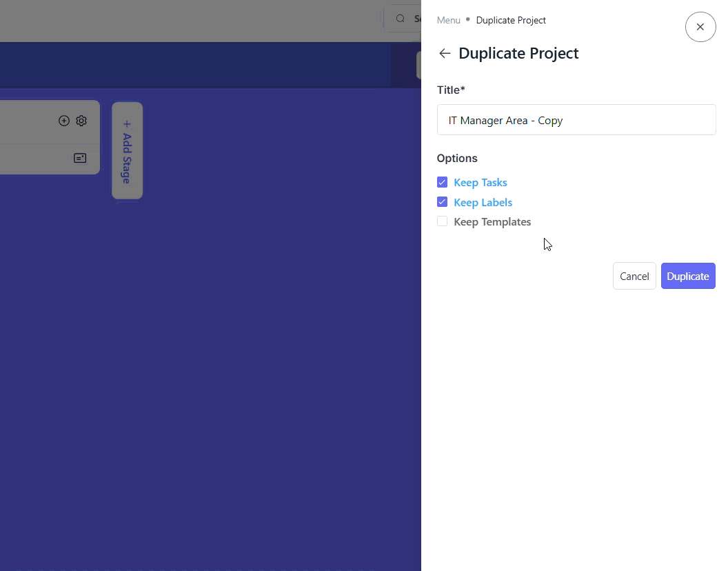The image size is (728, 571).
Task: Click the Keep Templates label text
Action: point(492,222)
